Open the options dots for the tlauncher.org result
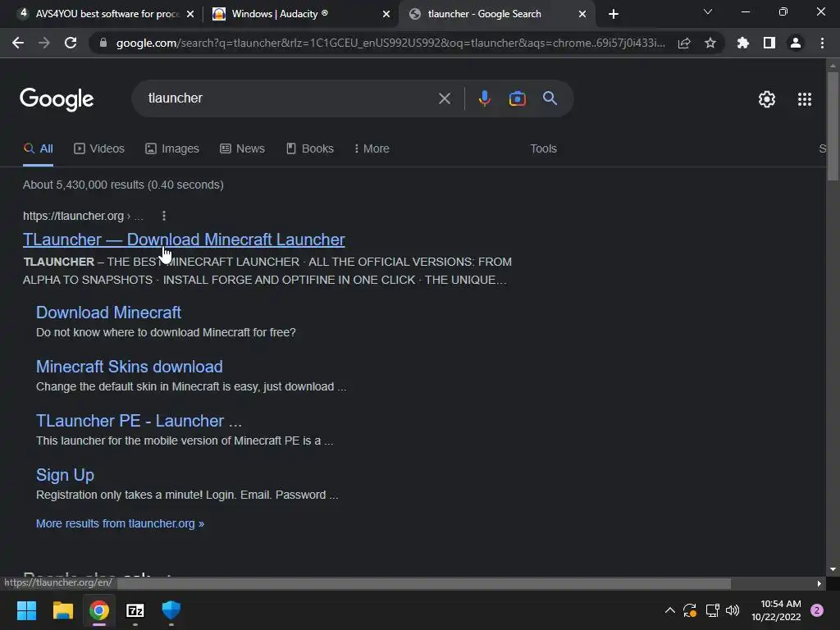This screenshot has width=840, height=630. coord(164,216)
